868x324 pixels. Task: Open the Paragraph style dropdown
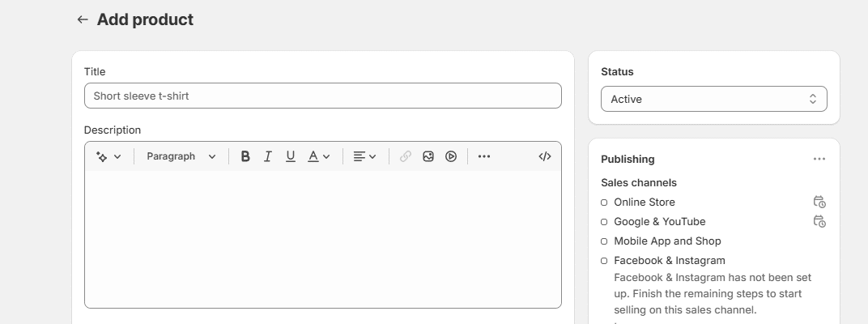tap(181, 156)
